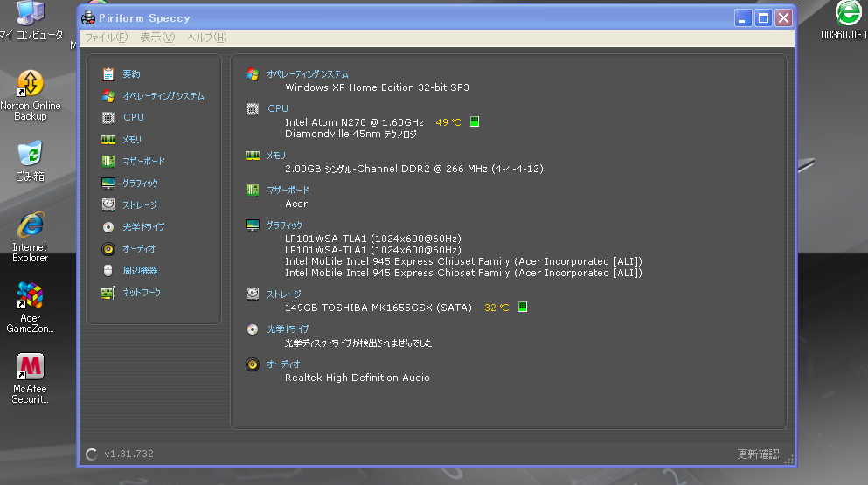The height and width of the screenshot is (485, 868).
Task: Click the green storage temperature indicator
Action: pyautogui.click(x=523, y=307)
